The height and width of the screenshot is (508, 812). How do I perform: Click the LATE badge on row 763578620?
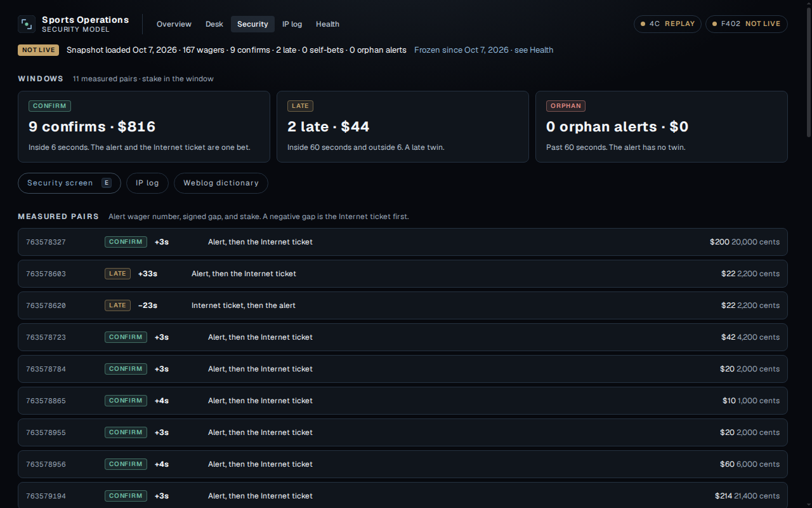point(117,305)
